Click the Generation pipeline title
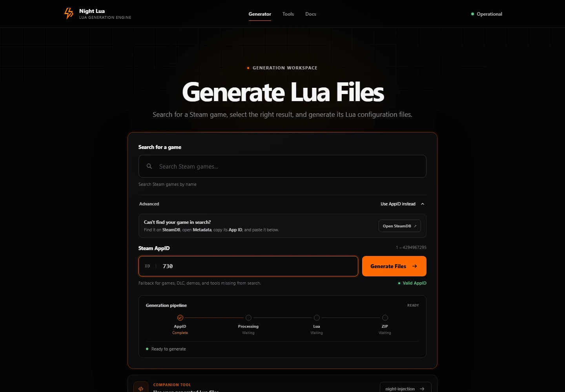 (x=166, y=305)
